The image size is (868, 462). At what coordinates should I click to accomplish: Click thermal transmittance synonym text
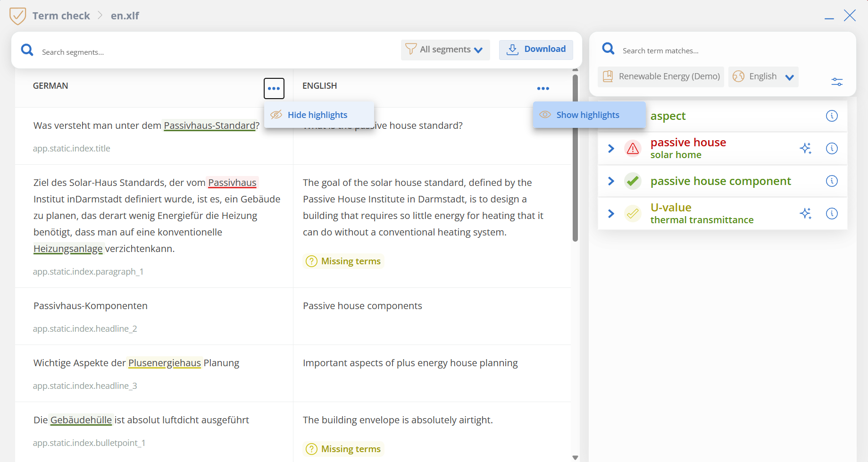(x=702, y=220)
